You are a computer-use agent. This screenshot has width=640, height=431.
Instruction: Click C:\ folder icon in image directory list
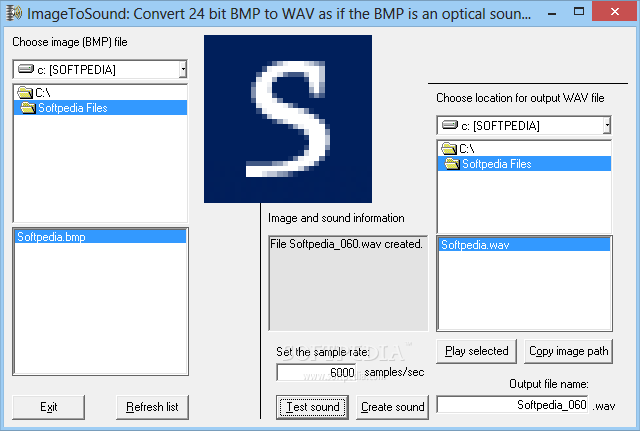(25, 93)
